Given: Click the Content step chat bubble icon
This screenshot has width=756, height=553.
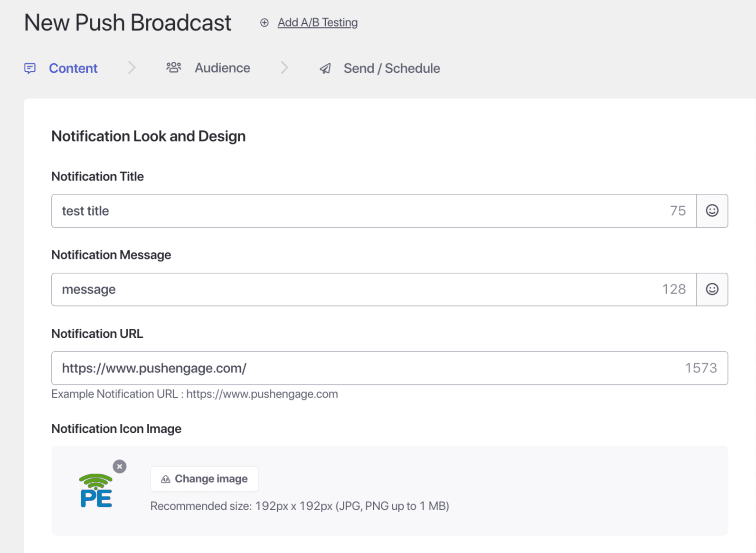Looking at the screenshot, I should pyautogui.click(x=30, y=68).
